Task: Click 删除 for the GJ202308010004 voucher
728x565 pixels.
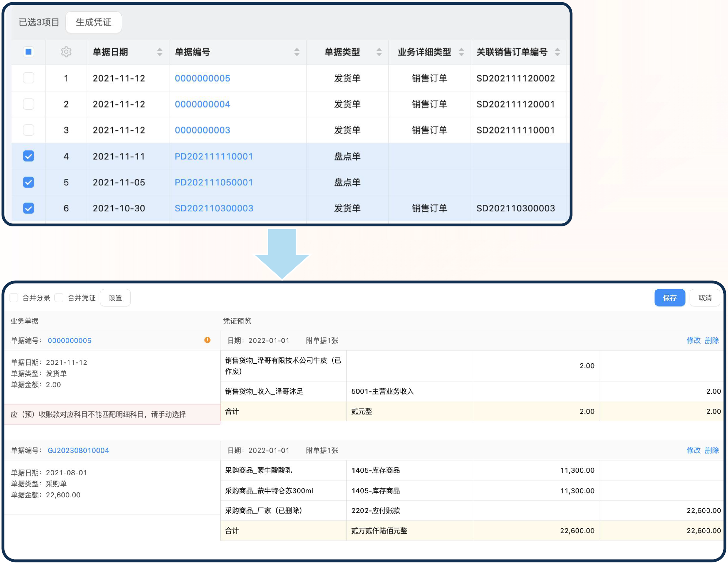Action: (x=712, y=450)
